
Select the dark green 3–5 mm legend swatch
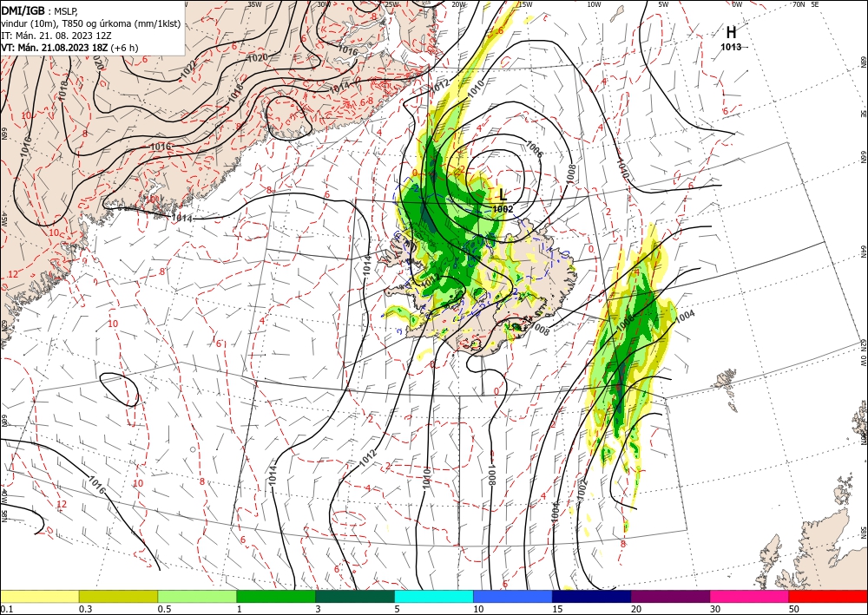pyautogui.click(x=355, y=596)
